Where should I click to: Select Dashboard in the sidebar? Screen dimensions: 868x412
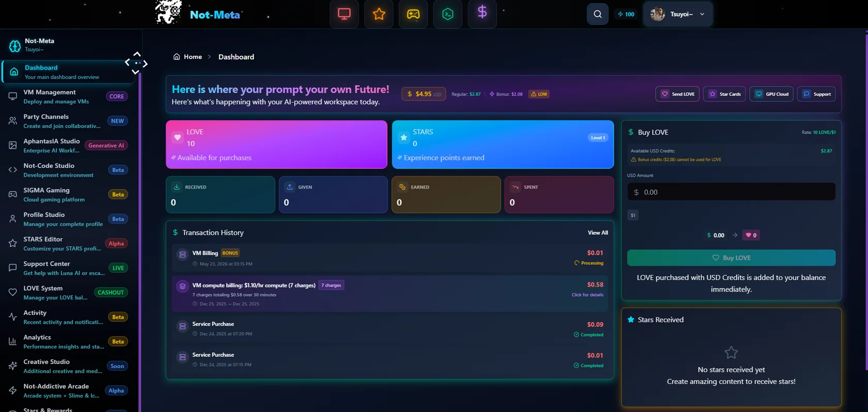68,72
